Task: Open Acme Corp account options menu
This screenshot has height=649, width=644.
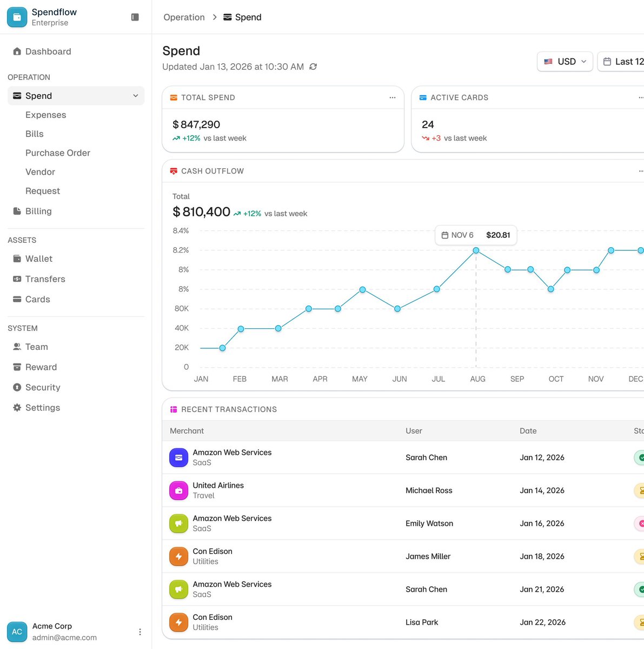Action: (x=140, y=632)
